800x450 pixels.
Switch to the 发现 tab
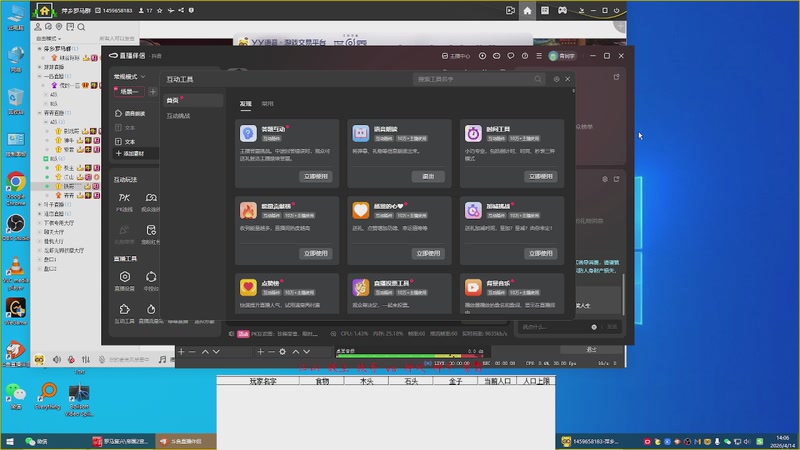pos(245,104)
